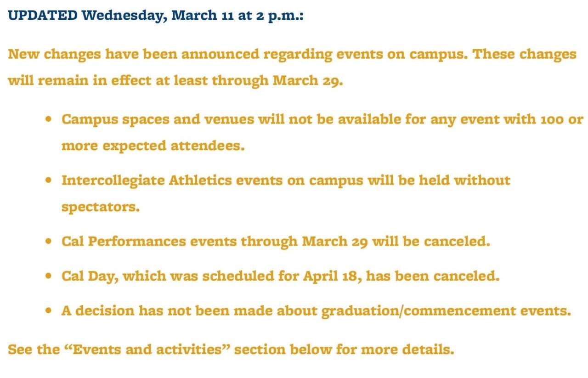The width and height of the screenshot is (588, 378).
Task: Click the bullet point before 'Cal Performances'
Action: click(48, 241)
